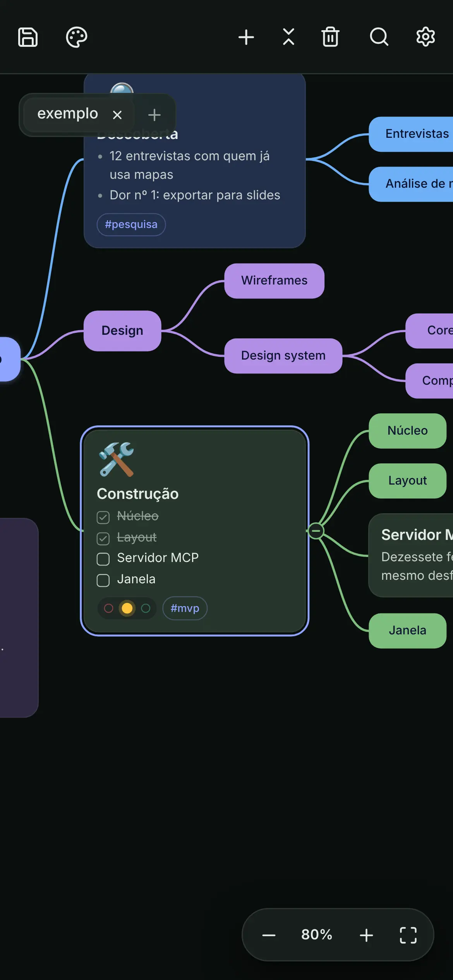Check the Servidor MCP checkbox
Screen dimensions: 453x980
103,559
